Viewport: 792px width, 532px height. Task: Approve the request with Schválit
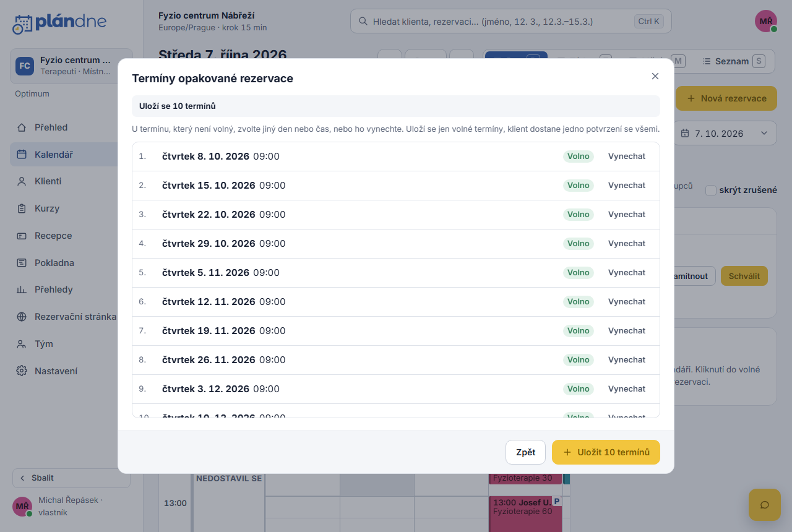744,276
